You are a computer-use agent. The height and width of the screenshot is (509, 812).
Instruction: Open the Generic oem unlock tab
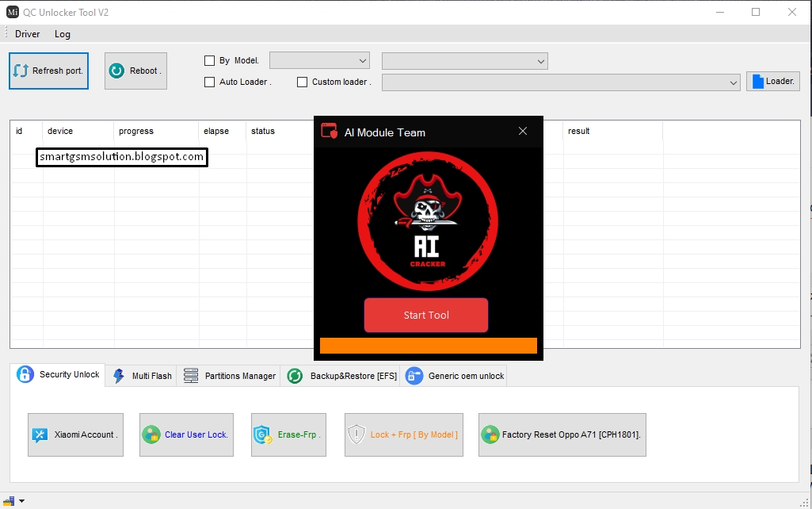tap(454, 376)
